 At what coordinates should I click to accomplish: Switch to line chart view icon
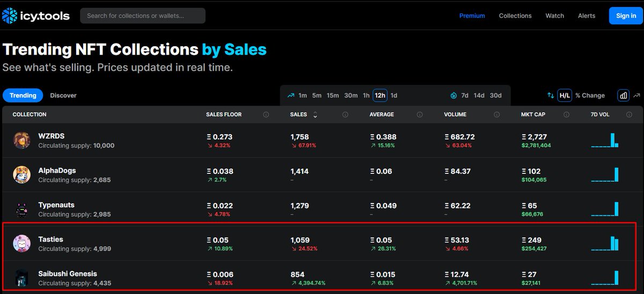pos(636,95)
